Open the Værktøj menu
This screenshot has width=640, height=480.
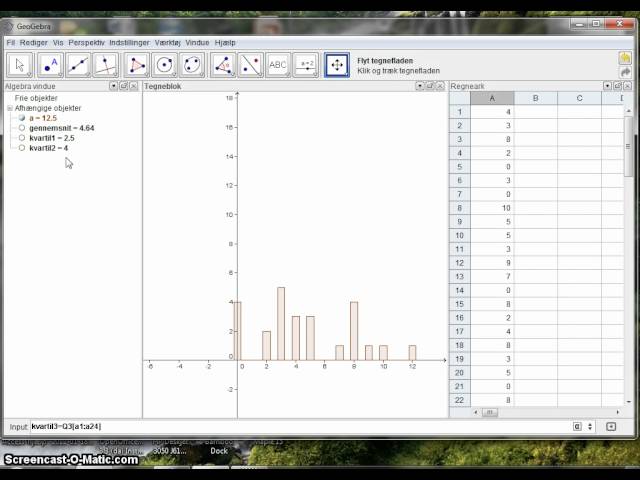click(167, 42)
